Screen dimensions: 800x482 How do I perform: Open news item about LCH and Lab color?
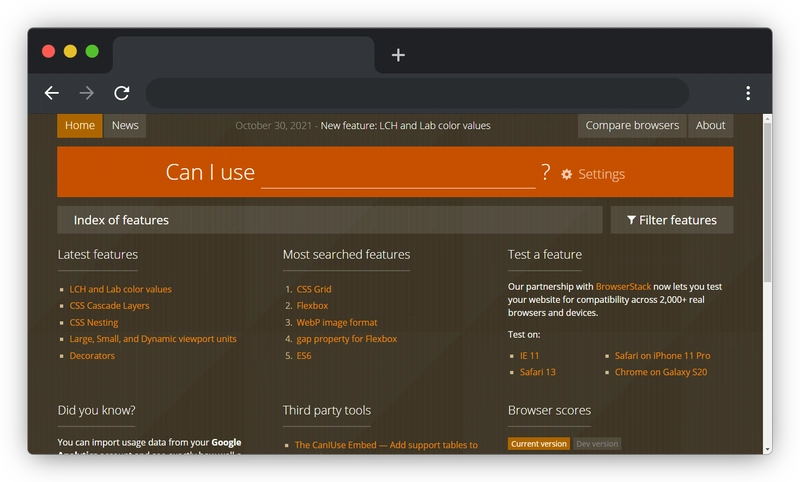(405, 125)
